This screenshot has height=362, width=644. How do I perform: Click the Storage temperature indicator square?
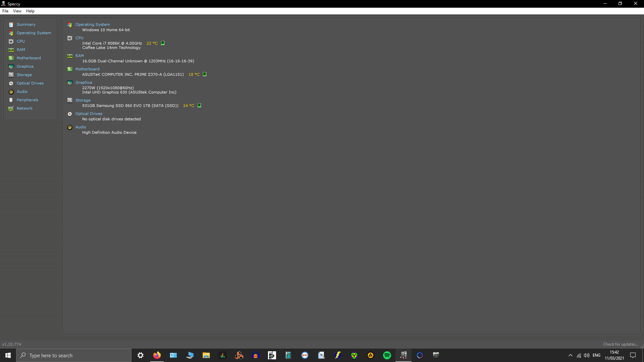(x=199, y=105)
